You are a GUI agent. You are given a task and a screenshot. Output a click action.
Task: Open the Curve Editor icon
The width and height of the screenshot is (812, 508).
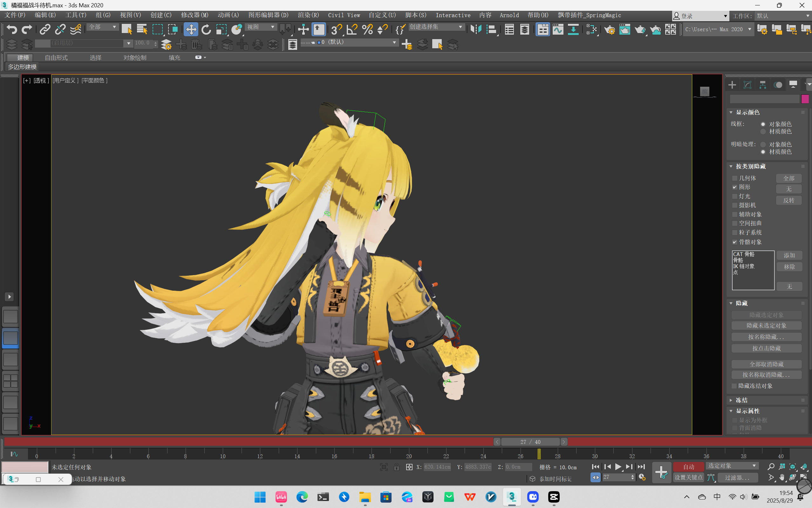tap(558, 30)
